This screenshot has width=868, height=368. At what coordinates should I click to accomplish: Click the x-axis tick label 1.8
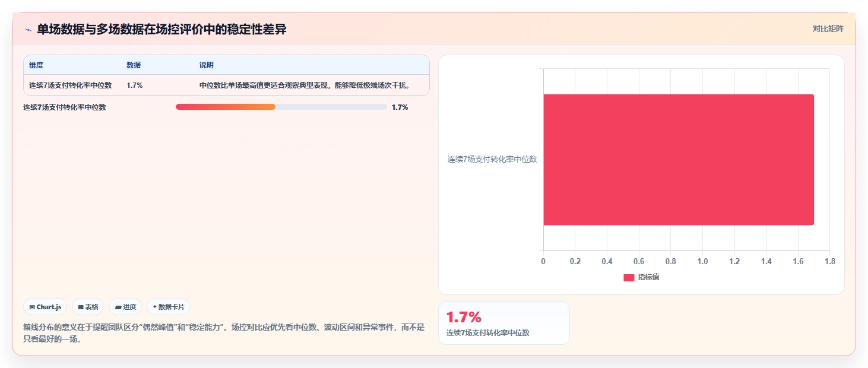tap(829, 261)
